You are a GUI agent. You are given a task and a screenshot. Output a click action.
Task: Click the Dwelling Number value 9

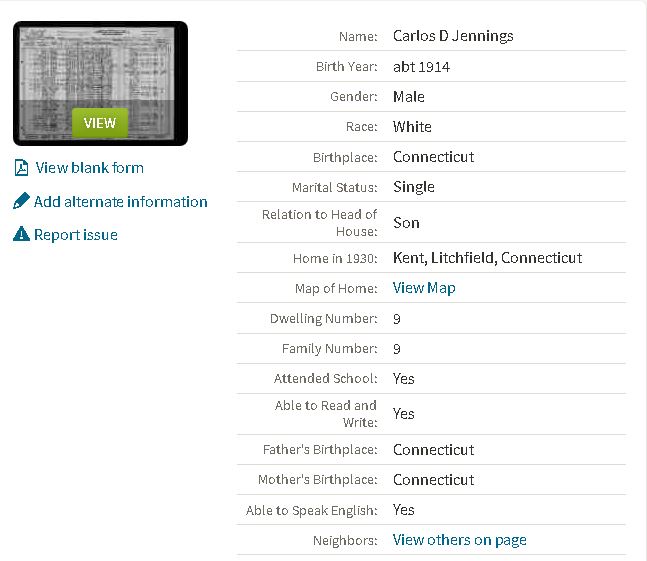(397, 319)
